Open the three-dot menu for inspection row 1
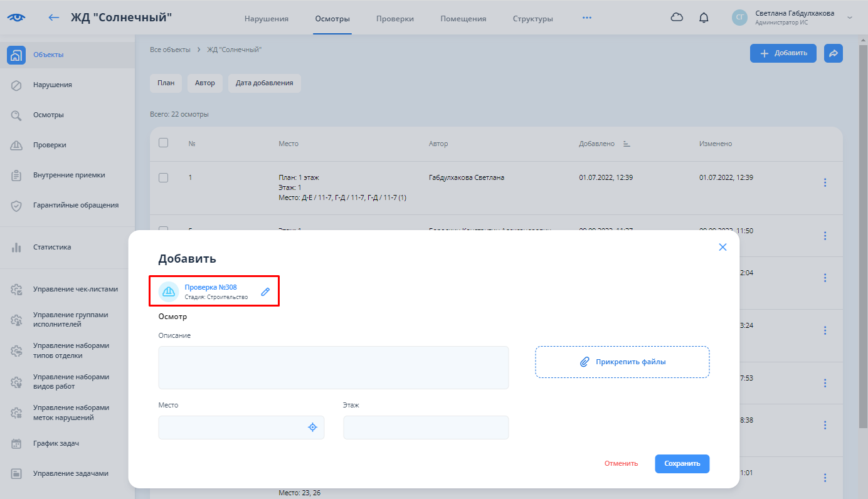The width and height of the screenshot is (868, 499). click(825, 182)
